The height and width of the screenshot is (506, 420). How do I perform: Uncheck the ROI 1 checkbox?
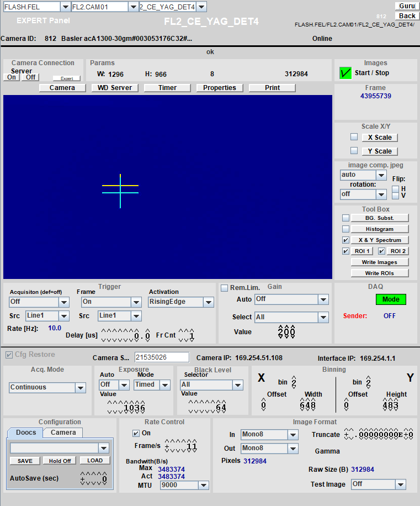pyautogui.click(x=345, y=251)
